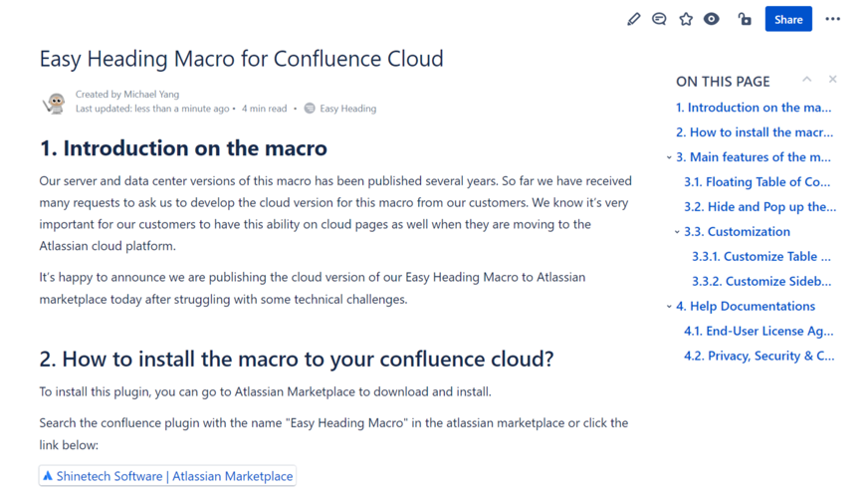Close the On This Page panel

833,80
